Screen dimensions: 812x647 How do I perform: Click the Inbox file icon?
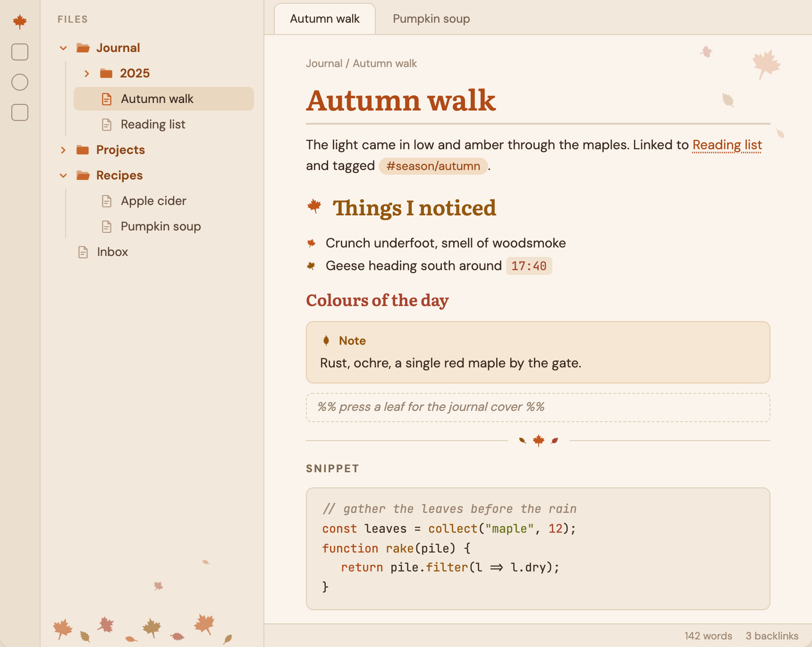[83, 252]
